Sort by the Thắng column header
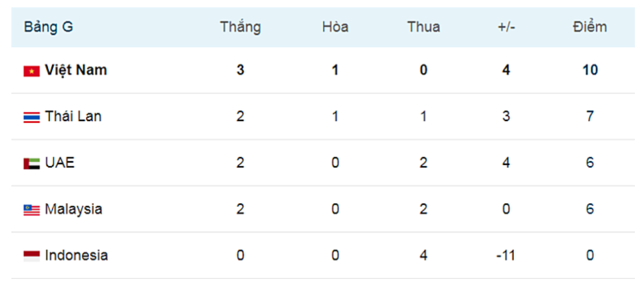Viewport: 644px width, 284px height. 240,27
